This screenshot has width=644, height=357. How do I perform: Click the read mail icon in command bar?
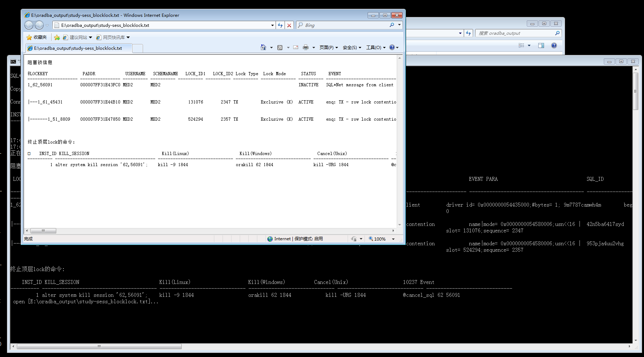click(x=296, y=47)
